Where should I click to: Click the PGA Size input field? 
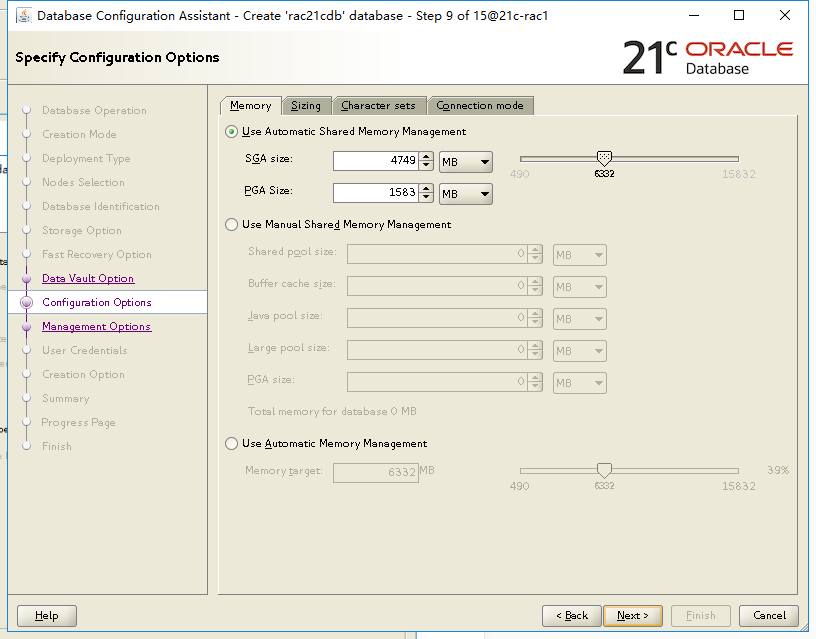376,193
